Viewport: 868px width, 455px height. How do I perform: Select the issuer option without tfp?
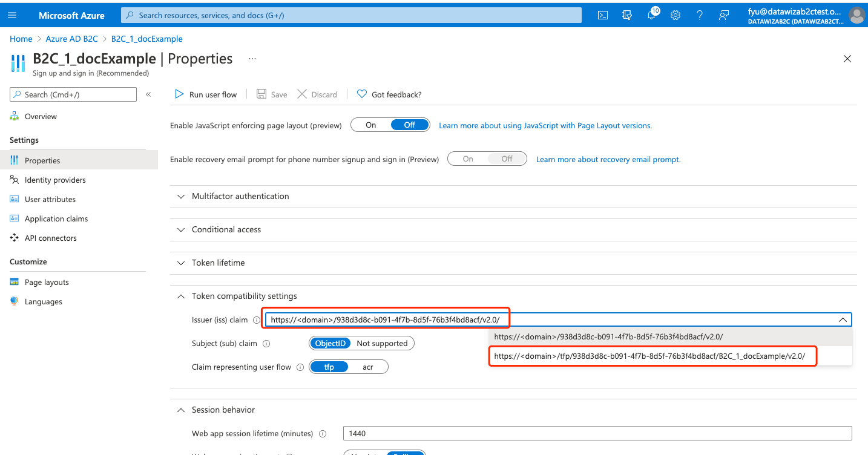[671, 337]
